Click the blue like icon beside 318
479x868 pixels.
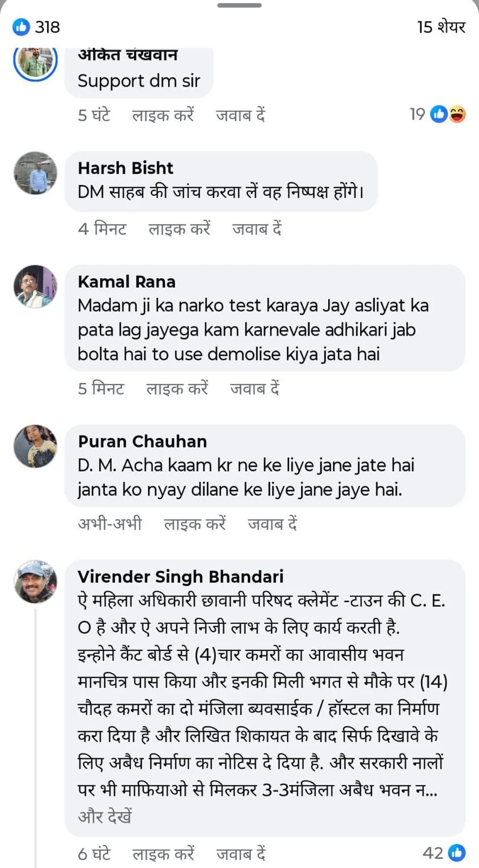[21, 27]
